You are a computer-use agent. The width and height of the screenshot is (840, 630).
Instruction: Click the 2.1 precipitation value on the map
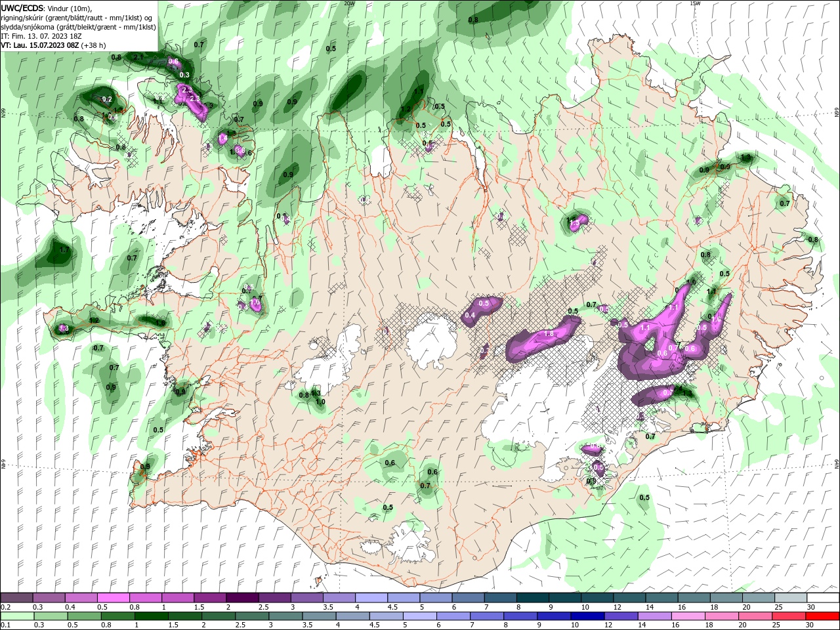click(x=138, y=58)
